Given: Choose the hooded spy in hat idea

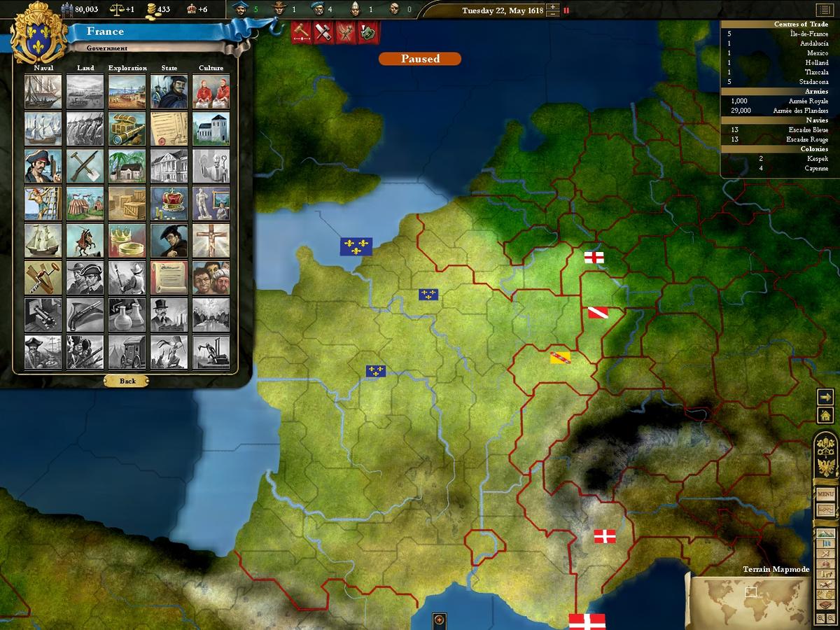Looking at the screenshot, I should click(x=169, y=240).
